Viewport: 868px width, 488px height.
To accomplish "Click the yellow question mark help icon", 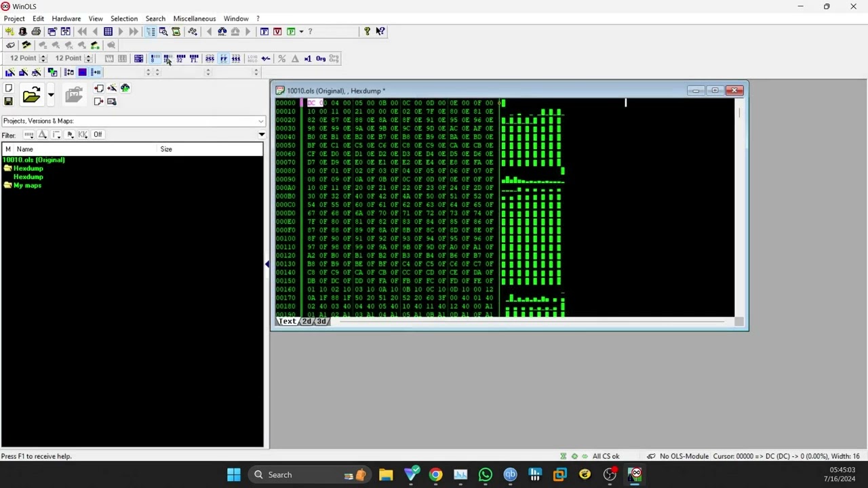I will [367, 31].
